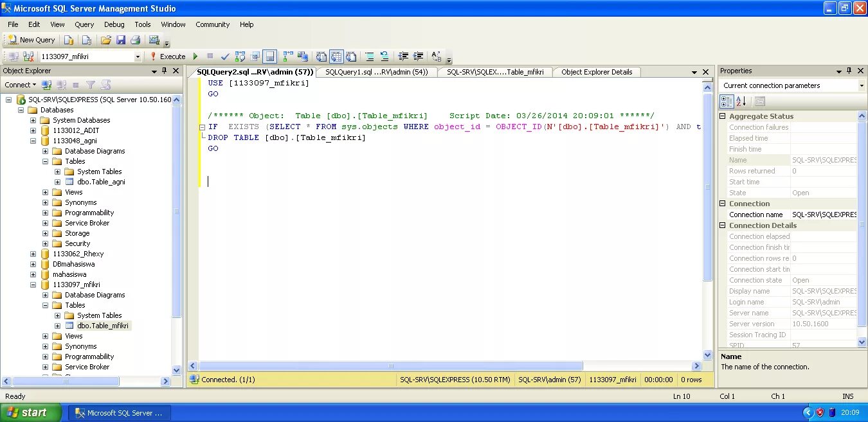Print using the printer toolbar icon
Viewport: 868px width, 422px height.
(135, 40)
